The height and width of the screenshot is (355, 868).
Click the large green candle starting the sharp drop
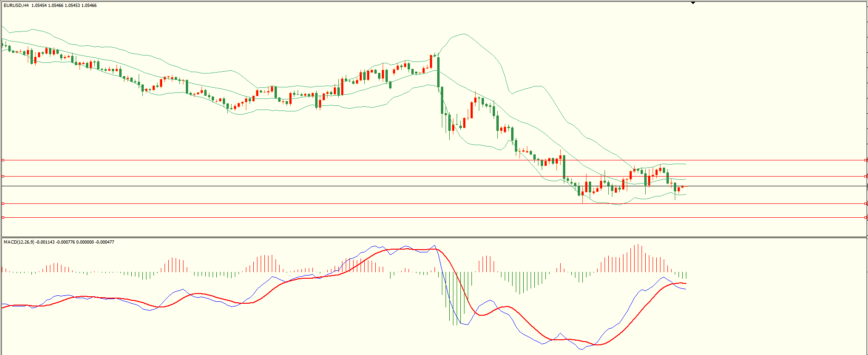pyautogui.click(x=438, y=72)
